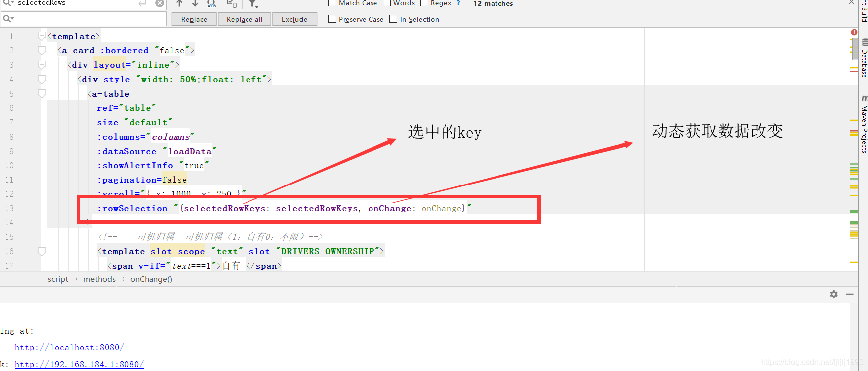This screenshot has width=868, height=371.
Task: Select methods breadcrumb
Action: pyautogui.click(x=99, y=279)
